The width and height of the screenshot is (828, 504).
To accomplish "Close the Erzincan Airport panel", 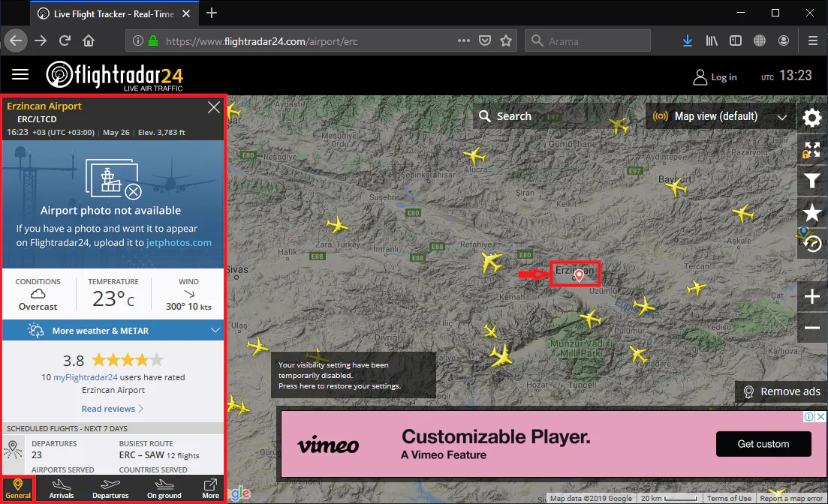I will (x=214, y=108).
